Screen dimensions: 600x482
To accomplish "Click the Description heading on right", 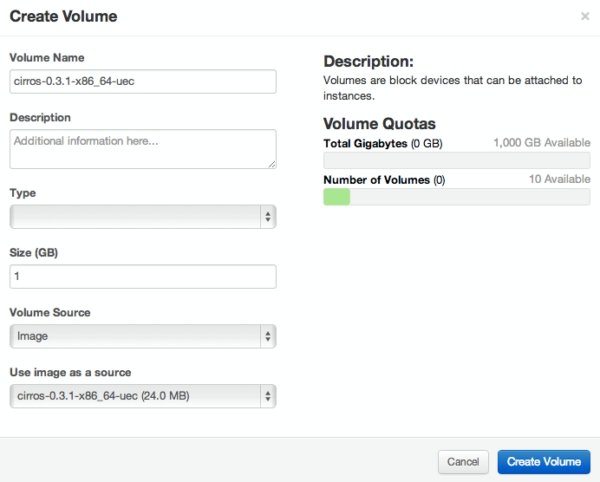I will pyautogui.click(x=368, y=62).
